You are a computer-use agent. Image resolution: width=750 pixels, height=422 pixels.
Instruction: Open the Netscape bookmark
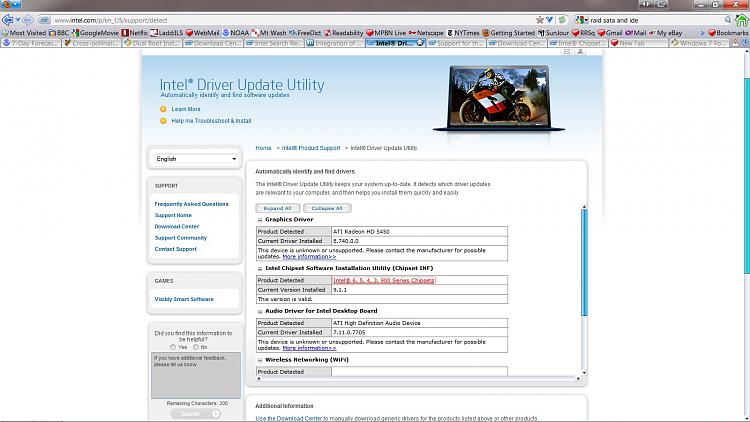click(426, 33)
